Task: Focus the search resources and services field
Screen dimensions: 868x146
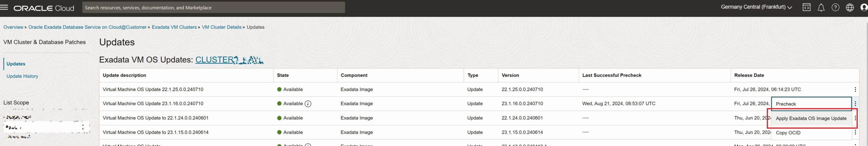Action: [x=214, y=7]
